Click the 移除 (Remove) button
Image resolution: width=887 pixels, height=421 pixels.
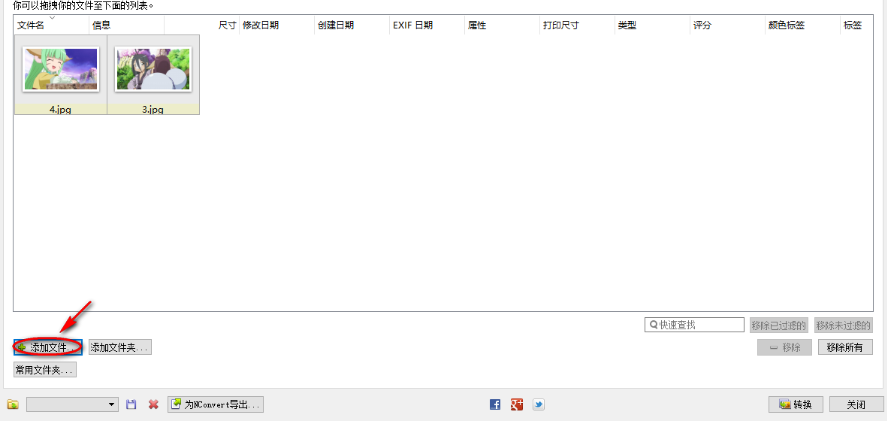coord(785,347)
